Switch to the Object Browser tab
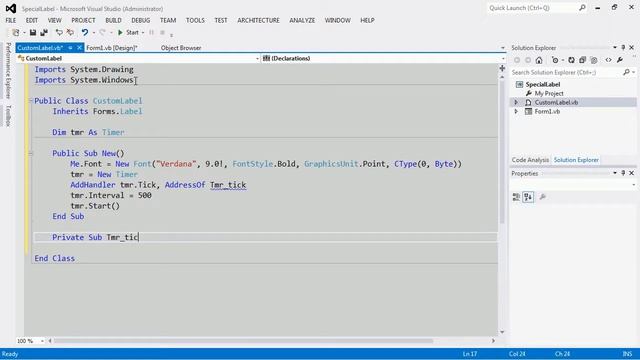 click(181, 48)
